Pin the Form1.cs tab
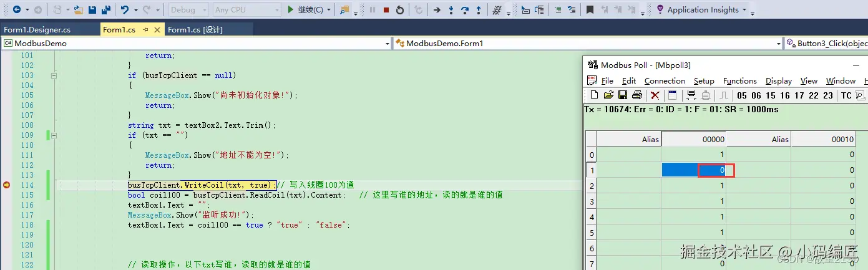868x270 pixels. (x=145, y=29)
